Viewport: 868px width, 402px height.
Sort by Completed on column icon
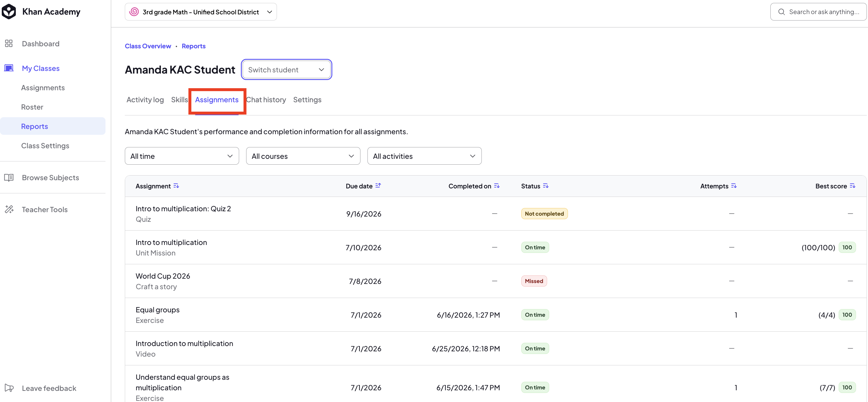(497, 186)
